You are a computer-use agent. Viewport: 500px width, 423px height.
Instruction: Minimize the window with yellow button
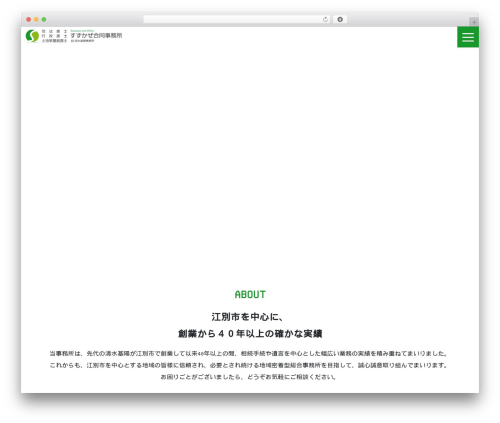coord(36,20)
